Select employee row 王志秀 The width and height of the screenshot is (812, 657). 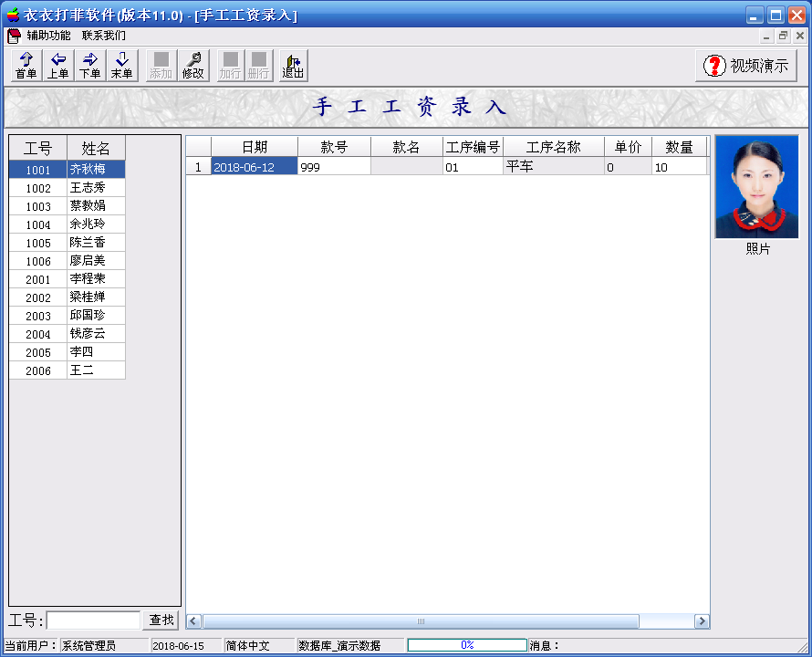(68, 188)
